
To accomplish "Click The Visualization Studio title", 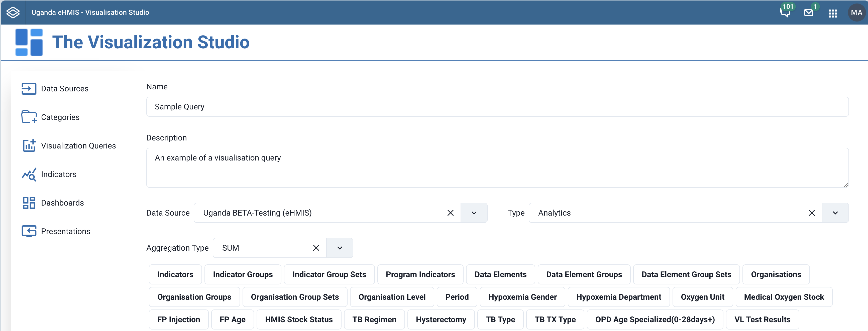I will pyautogui.click(x=151, y=42).
